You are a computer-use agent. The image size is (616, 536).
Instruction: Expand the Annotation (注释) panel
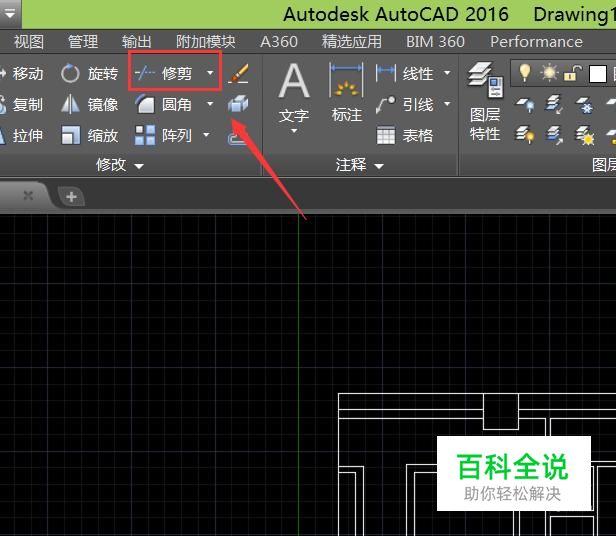(359, 165)
